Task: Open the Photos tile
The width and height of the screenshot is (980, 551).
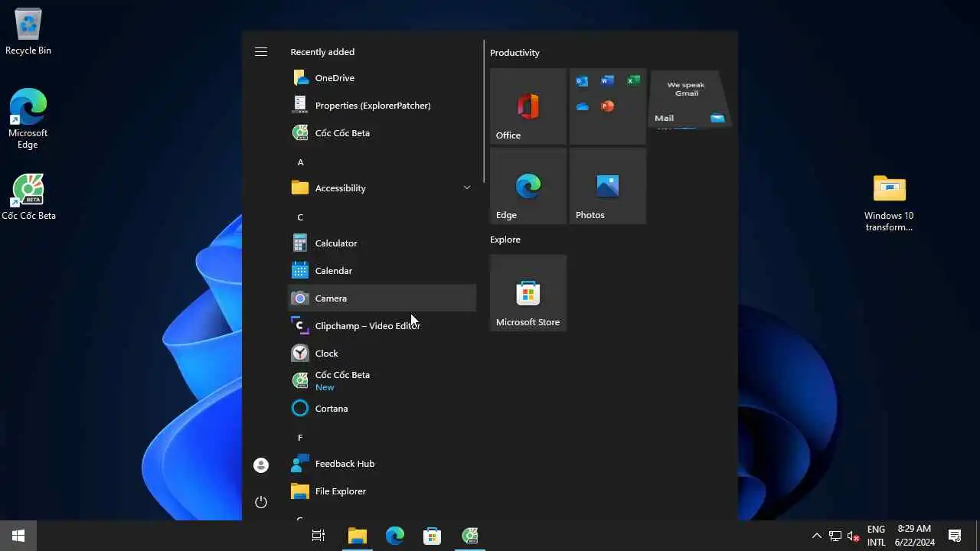Action: point(608,186)
